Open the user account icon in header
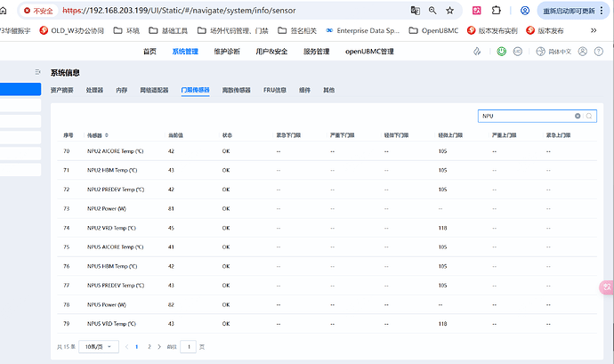614x364 pixels. [583, 52]
